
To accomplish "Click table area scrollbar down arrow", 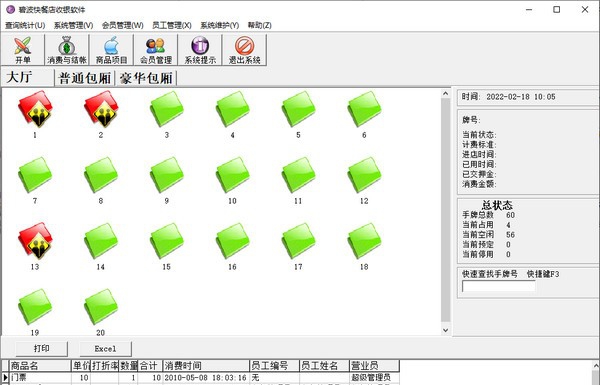I will [445, 330].
